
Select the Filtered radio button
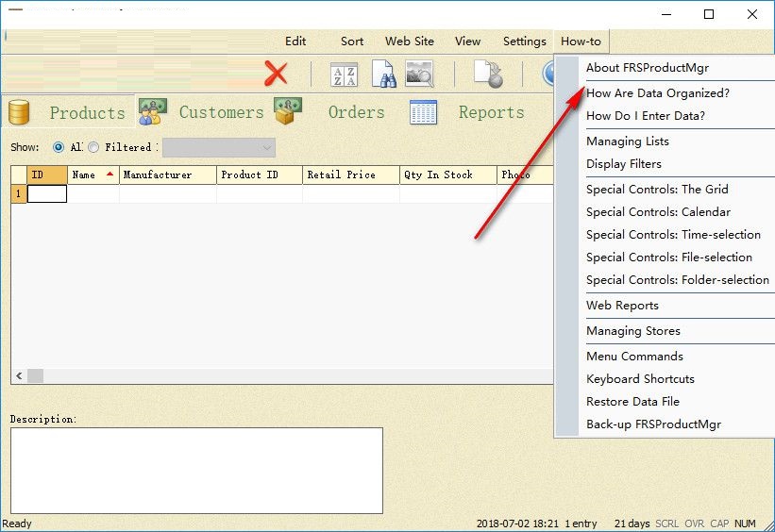(x=93, y=147)
